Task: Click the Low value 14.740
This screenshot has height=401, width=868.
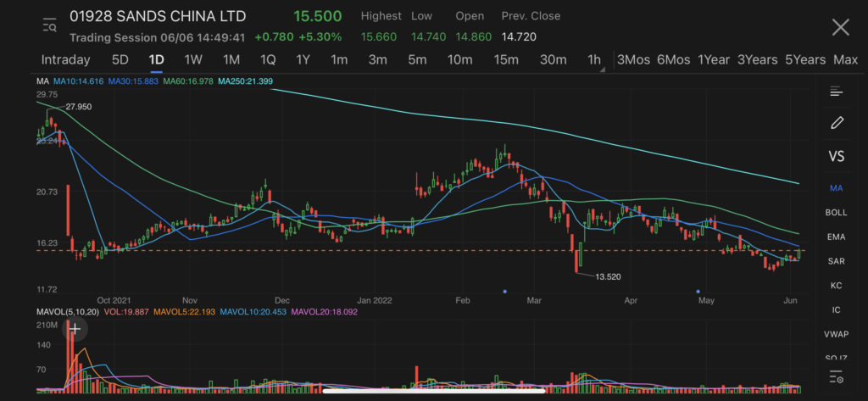Action: pos(428,37)
